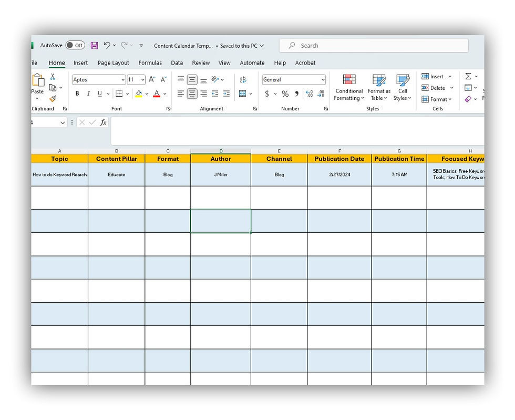Pick the red Font Color swatch
Screen dimensions: 515x420
point(157,96)
